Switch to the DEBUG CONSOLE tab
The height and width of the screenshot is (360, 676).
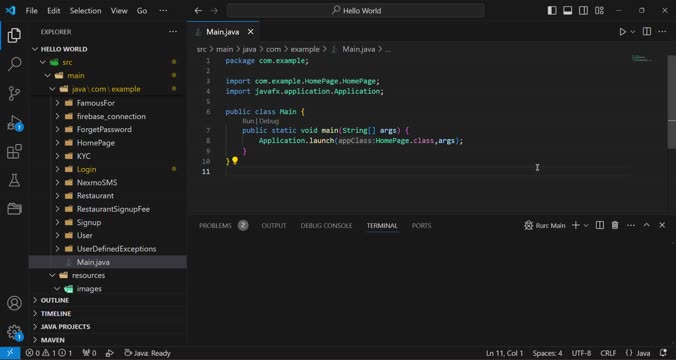(x=326, y=225)
